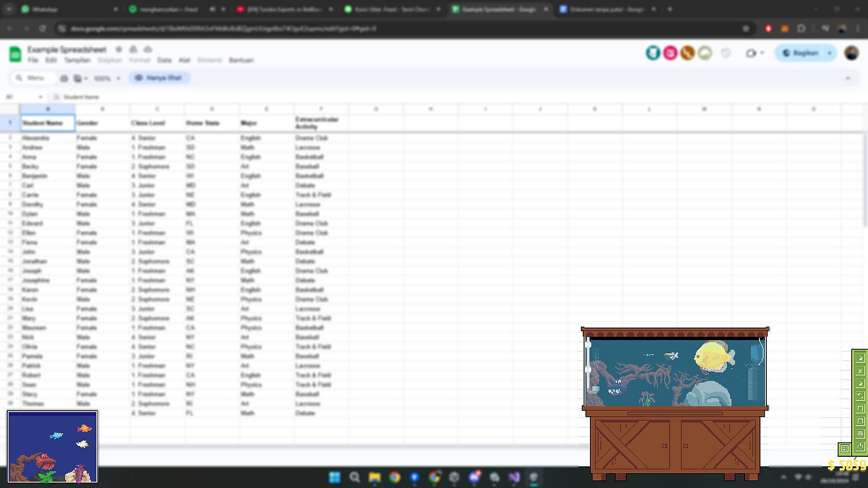The width and height of the screenshot is (868, 488).
Task: Click the teal collaborator avatar
Action: pos(653,53)
